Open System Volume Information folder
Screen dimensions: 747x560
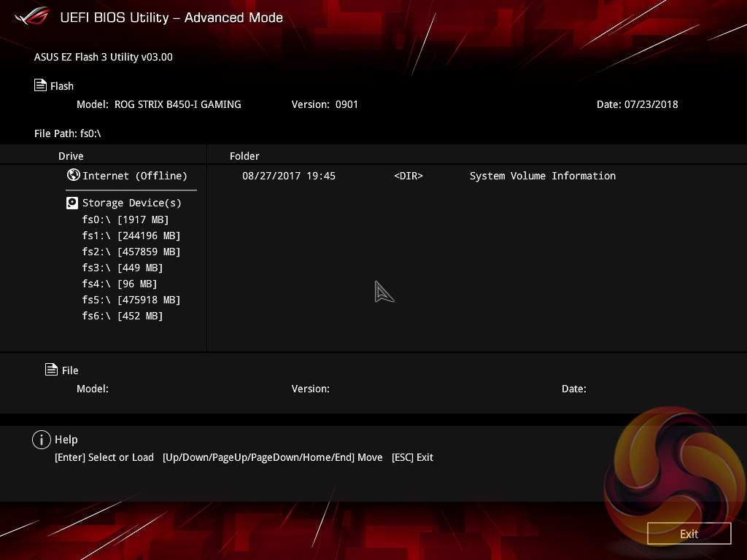coord(542,176)
